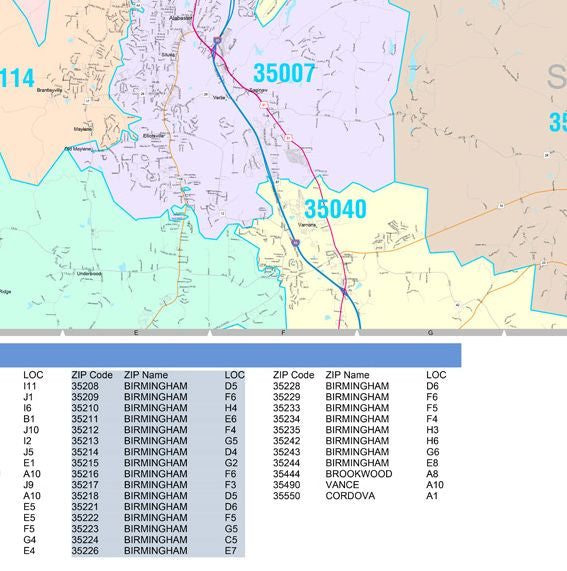The height and width of the screenshot is (571, 567).
Task: Select grid column marker G
Action: 430,333
